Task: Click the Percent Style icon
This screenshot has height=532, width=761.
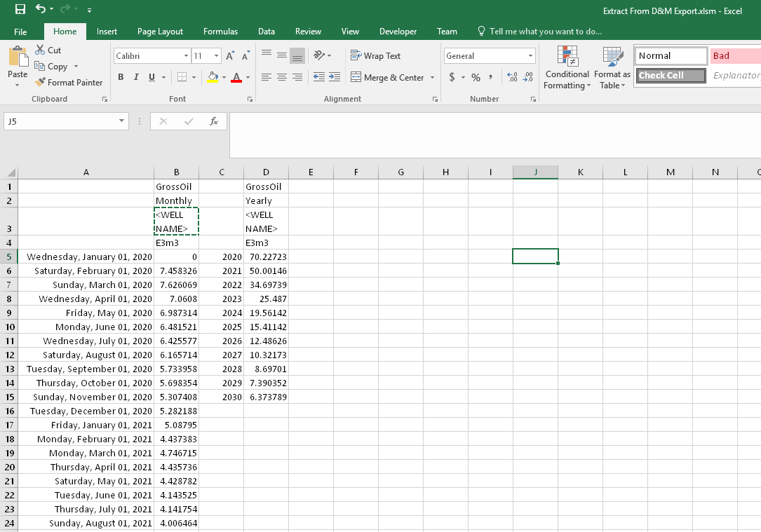Action: click(x=476, y=77)
